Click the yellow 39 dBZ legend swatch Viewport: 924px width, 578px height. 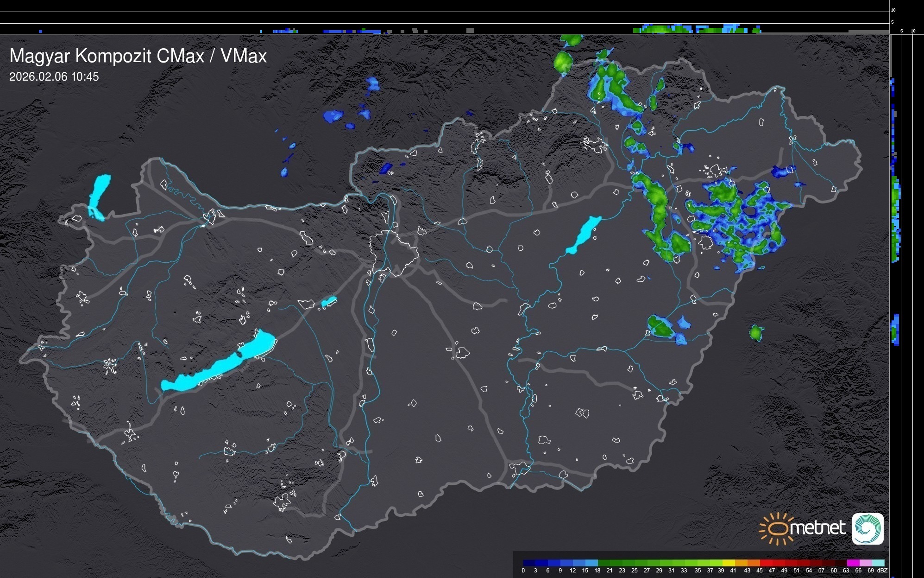(x=728, y=563)
